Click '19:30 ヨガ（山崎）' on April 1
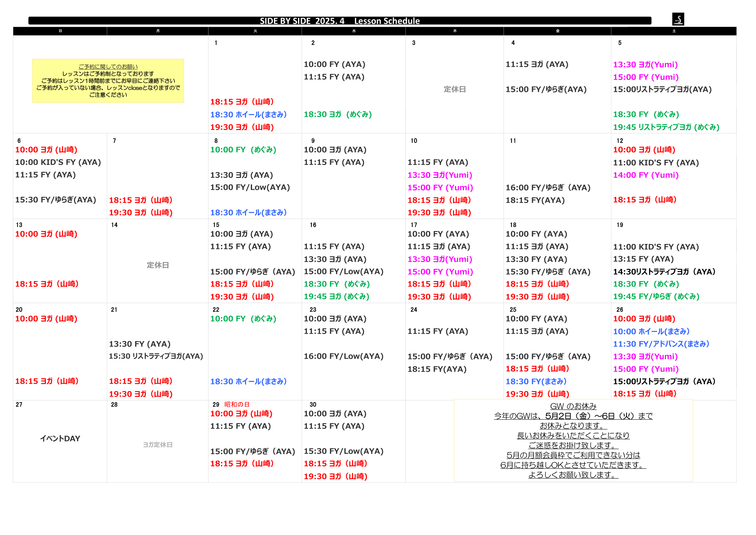Viewport: 756px width, 535px height. click(x=242, y=127)
